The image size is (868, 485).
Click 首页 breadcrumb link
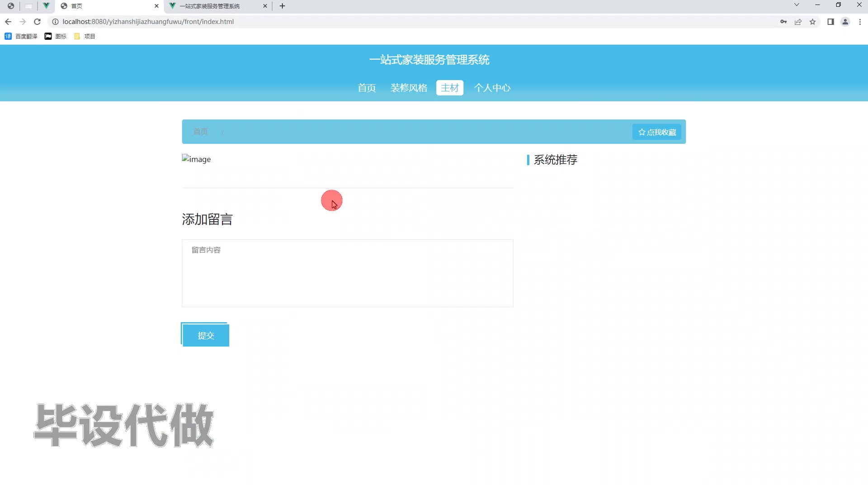click(x=201, y=132)
